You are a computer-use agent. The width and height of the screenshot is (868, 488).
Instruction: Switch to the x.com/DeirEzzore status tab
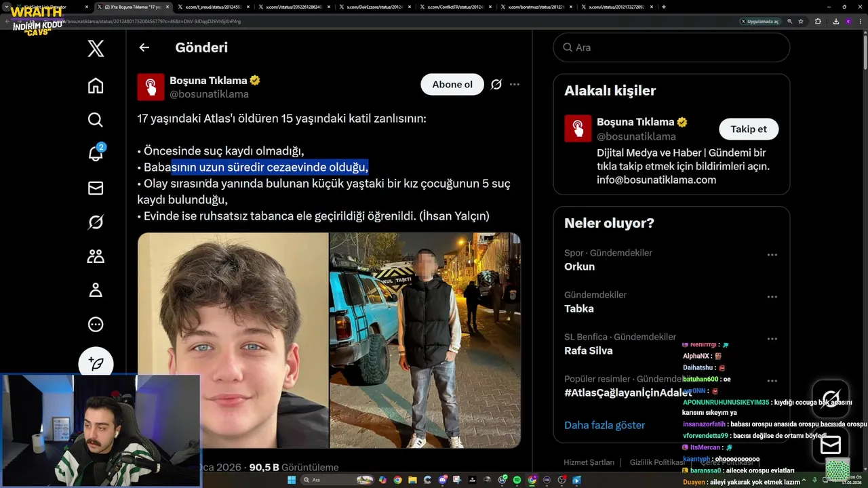(374, 7)
